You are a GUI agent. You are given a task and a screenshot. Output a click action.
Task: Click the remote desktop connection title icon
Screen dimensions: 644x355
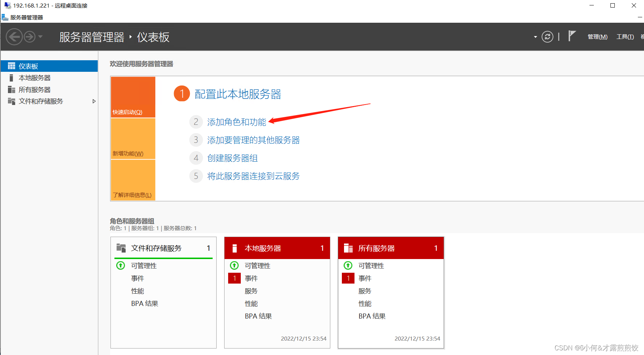coord(7,5)
